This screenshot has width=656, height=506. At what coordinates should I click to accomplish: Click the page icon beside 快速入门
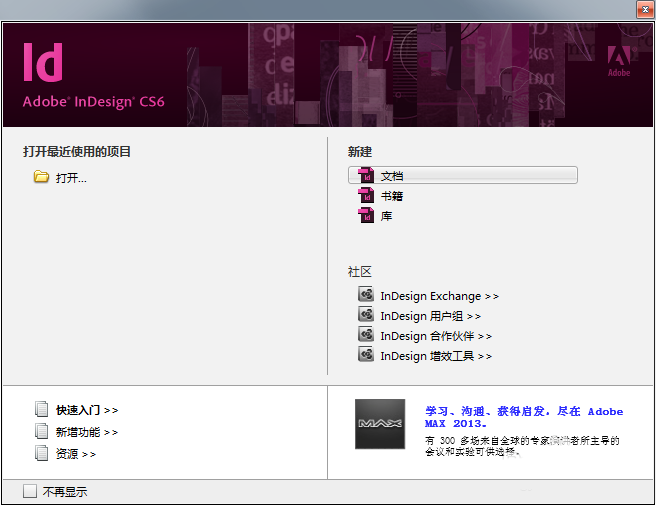pyautogui.click(x=41, y=409)
